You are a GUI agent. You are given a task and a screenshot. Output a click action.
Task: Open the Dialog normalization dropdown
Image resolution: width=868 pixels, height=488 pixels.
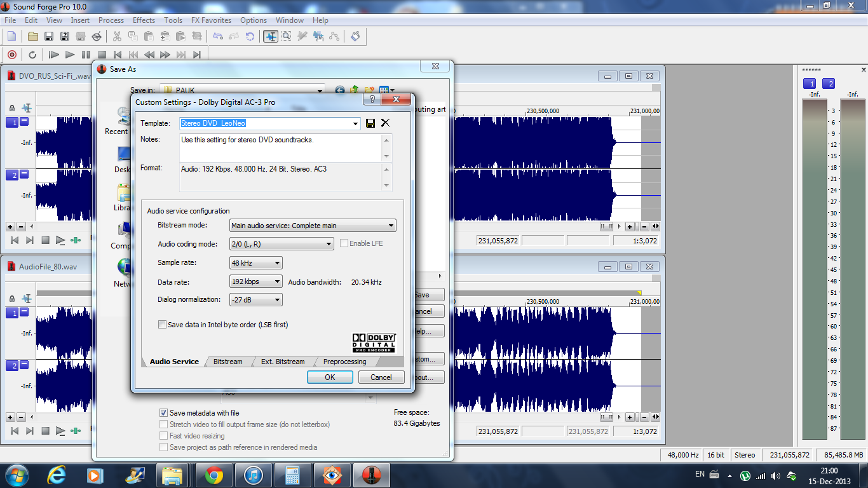tap(255, 300)
